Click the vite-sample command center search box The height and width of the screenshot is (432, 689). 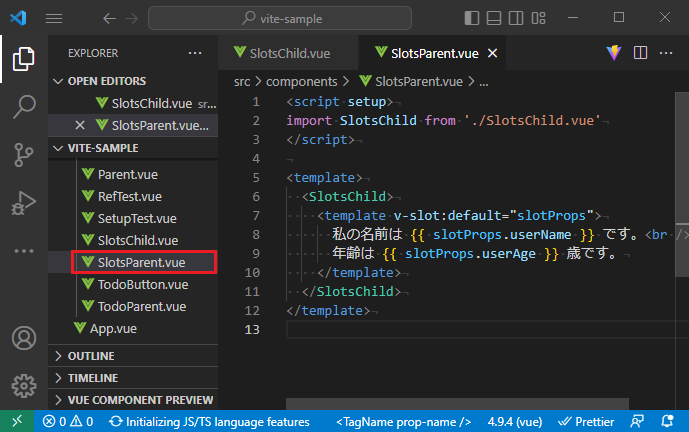coord(280,18)
